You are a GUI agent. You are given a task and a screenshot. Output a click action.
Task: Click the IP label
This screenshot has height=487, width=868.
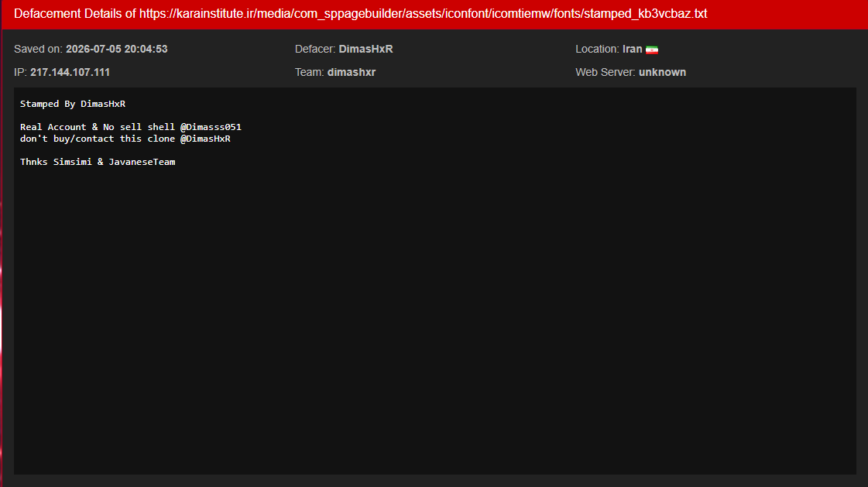tap(20, 73)
